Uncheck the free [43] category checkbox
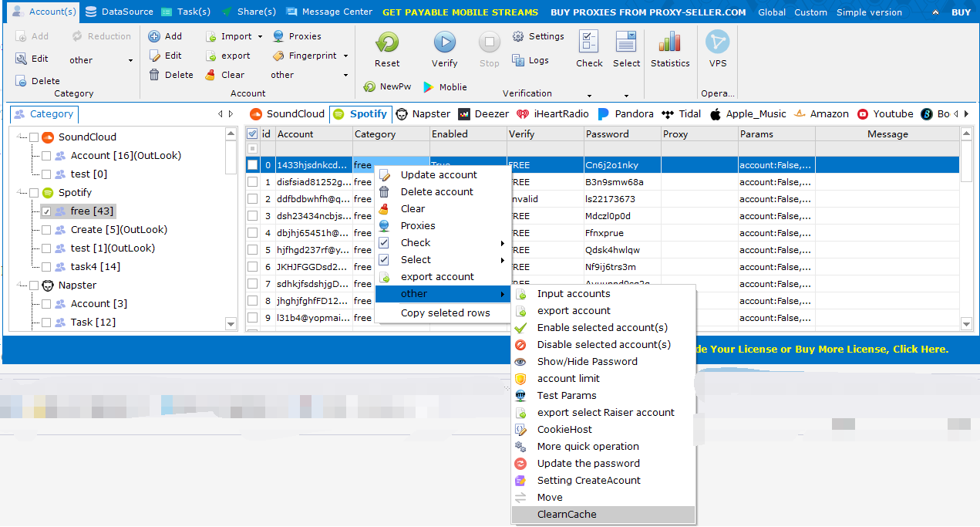The width and height of the screenshot is (980, 527). pyautogui.click(x=46, y=211)
